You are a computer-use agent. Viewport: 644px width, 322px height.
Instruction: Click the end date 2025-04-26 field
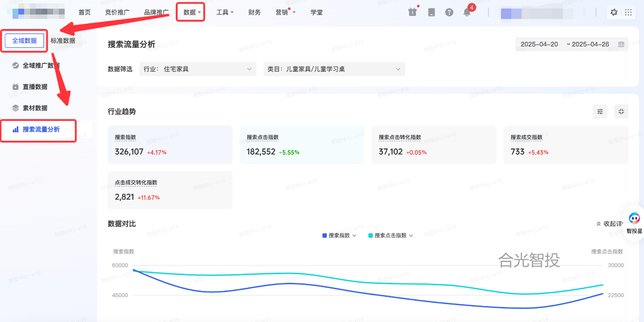[x=590, y=44]
